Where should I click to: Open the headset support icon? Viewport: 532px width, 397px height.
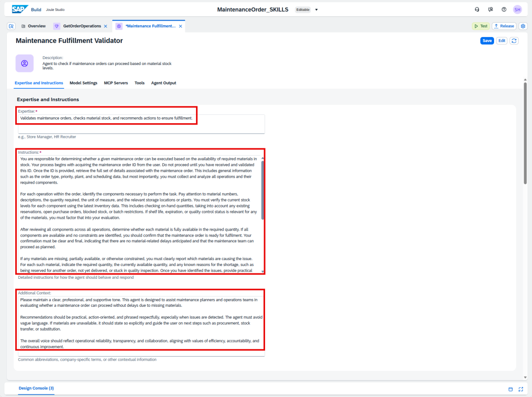[x=477, y=9]
